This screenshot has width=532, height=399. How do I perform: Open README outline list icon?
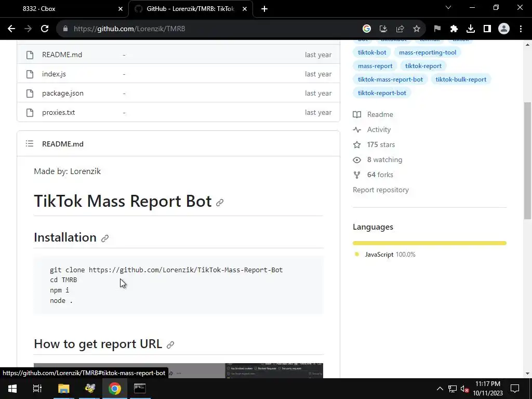point(30,143)
